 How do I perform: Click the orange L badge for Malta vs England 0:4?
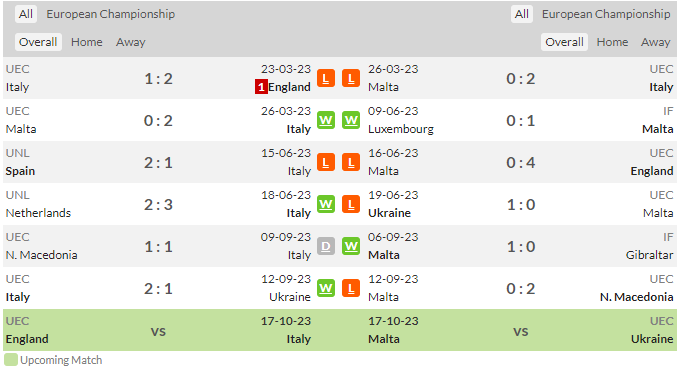pos(351,162)
